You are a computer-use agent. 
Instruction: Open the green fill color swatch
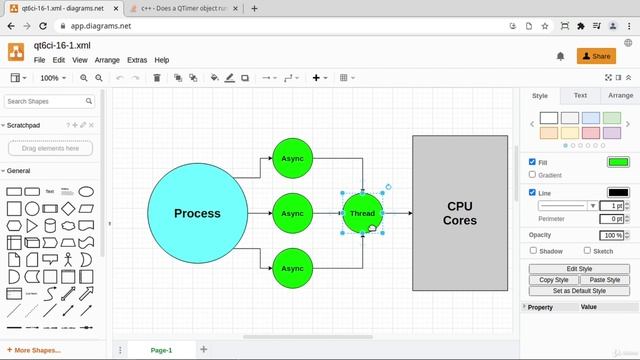(x=618, y=162)
